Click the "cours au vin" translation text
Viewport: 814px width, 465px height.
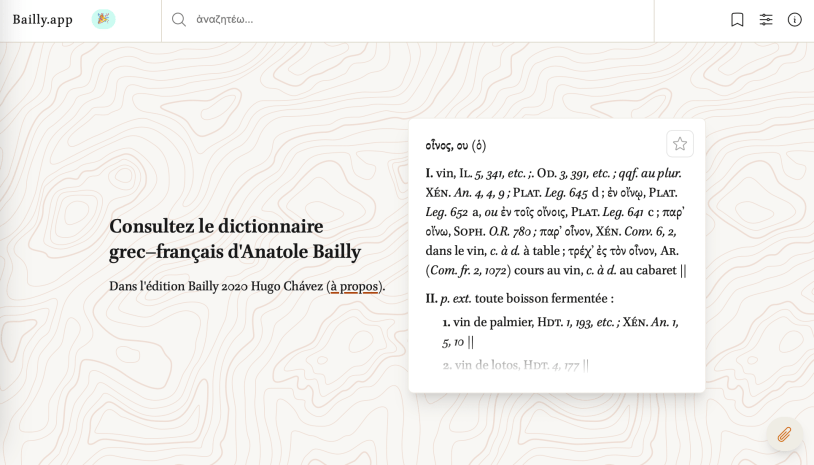[x=548, y=270]
